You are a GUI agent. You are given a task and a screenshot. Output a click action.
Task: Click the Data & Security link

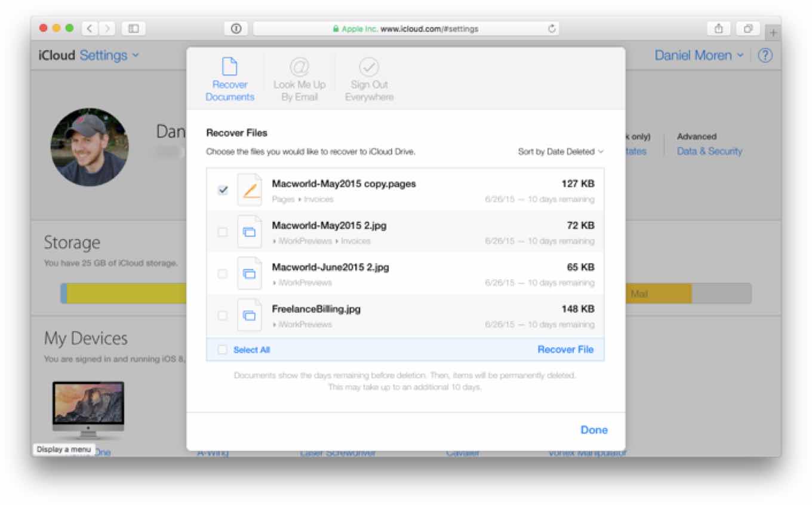[x=709, y=151]
